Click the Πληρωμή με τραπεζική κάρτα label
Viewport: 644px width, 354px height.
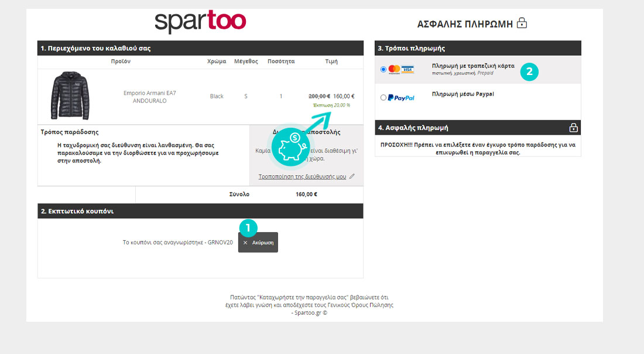[472, 66]
